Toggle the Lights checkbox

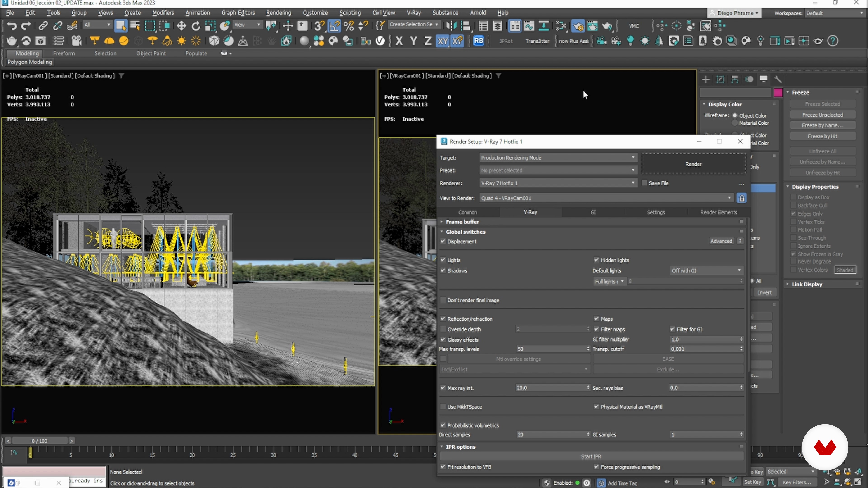[x=443, y=260]
